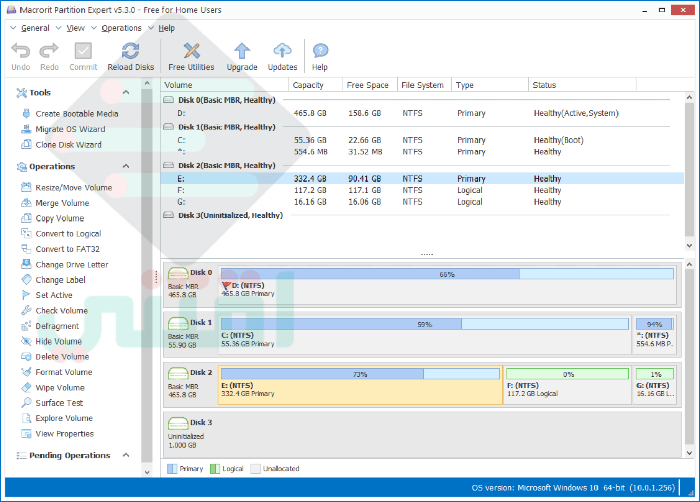Choose Resize/Move Volume operation icon
The width and height of the screenshot is (700, 502).
click(x=26, y=187)
